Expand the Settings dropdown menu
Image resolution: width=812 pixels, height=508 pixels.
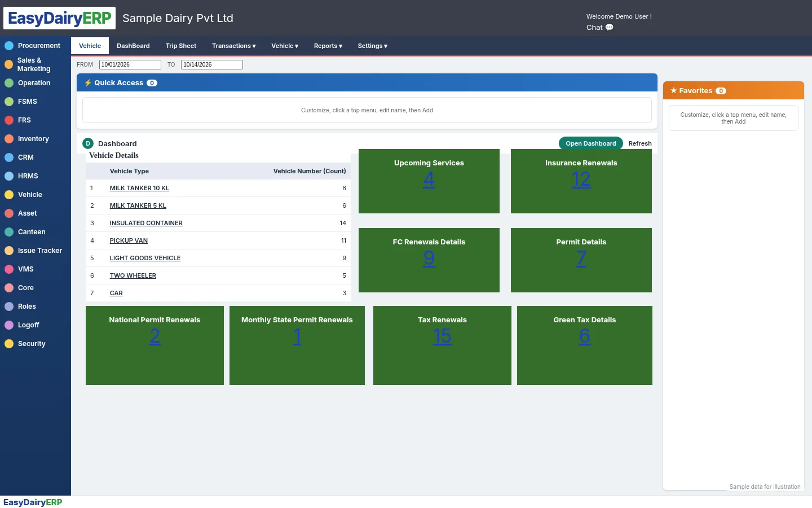(373, 46)
